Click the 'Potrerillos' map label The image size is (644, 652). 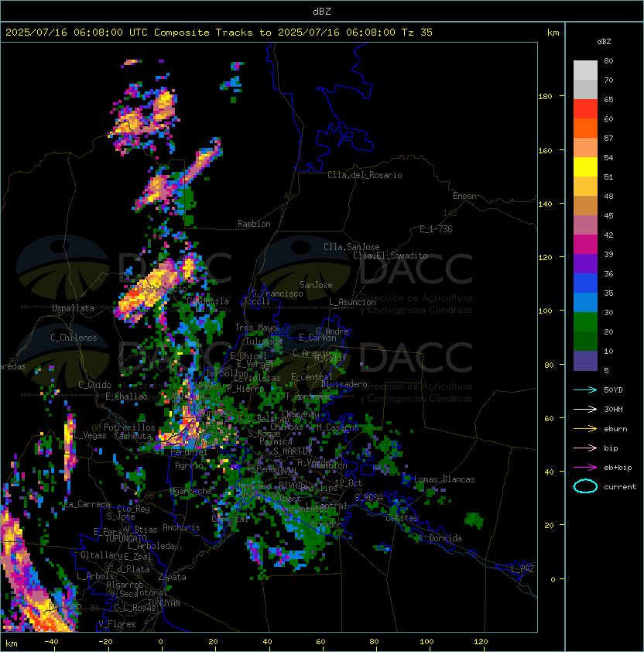point(129,427)
